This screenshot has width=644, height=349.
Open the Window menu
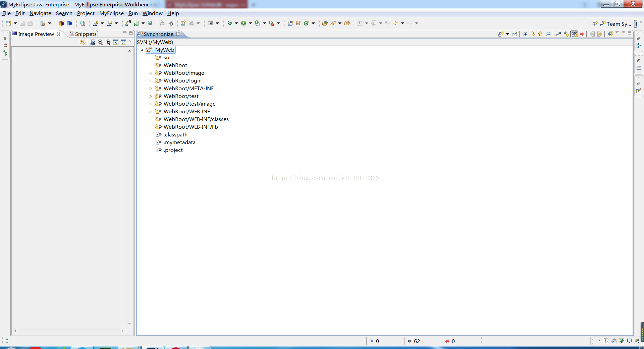[x=152, y=13]
